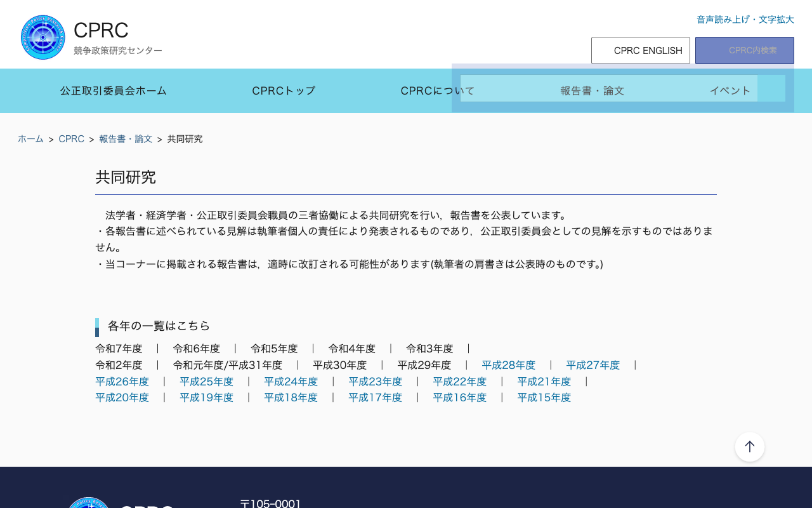
Task: Open the CPRCトップ menu item
Action: tap(284, 91)
